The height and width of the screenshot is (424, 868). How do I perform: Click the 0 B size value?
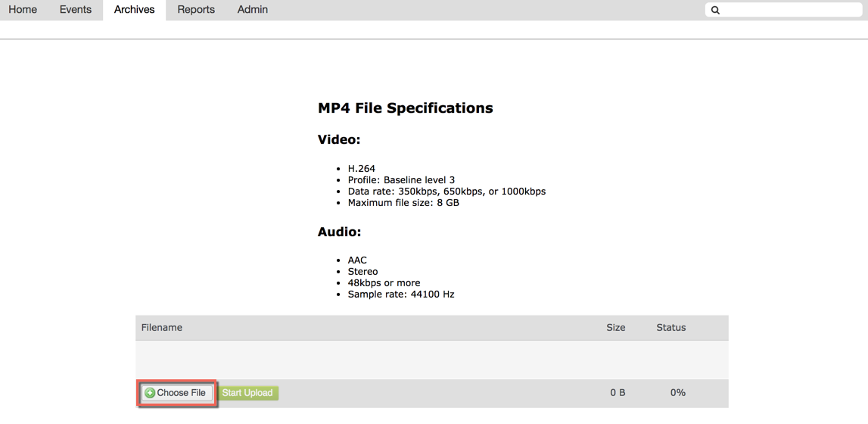(618, 393)
